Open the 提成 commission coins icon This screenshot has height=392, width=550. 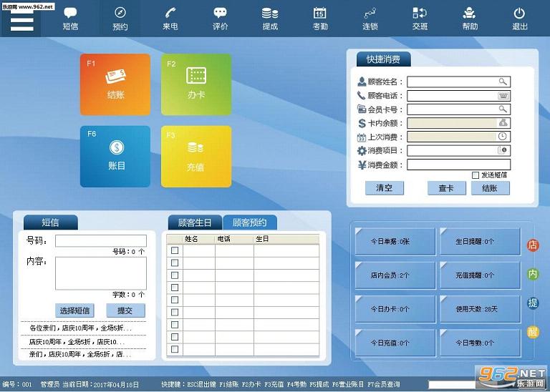point(270,19)
